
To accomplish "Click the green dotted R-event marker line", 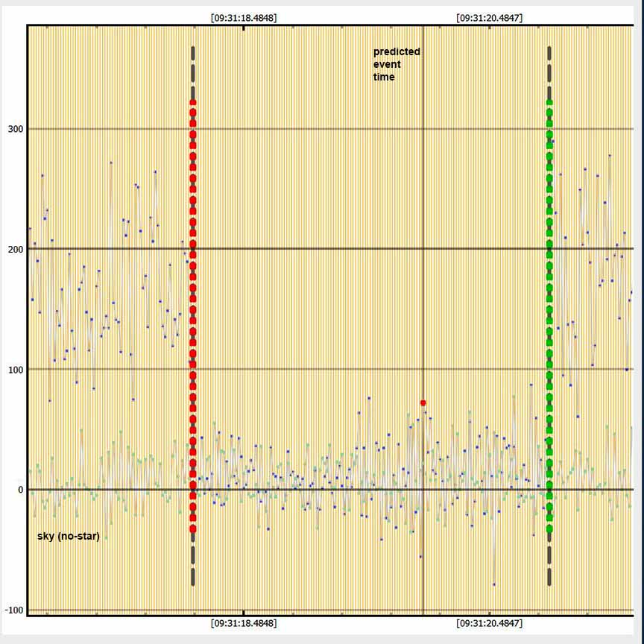I will tap(549, 315).
